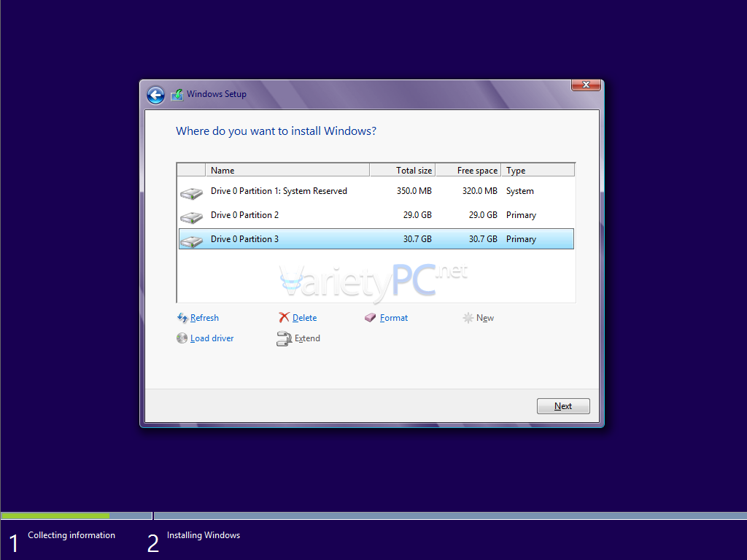Click the Windows Setup title icon
Screen dimensions: 747x560
tap(177, 94)
